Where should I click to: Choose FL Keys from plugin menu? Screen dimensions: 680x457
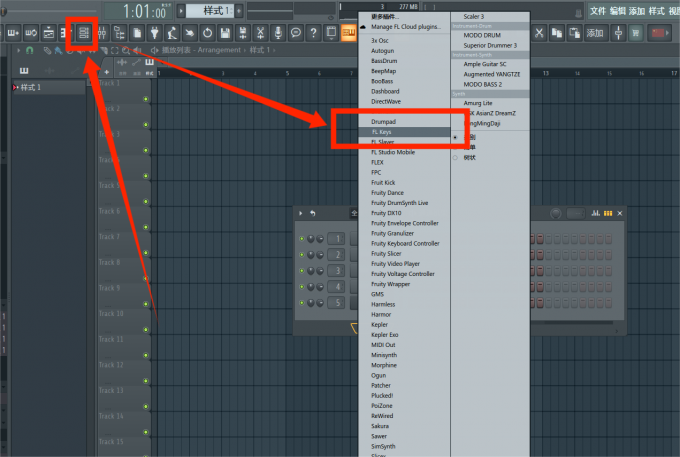coord(405,132)
